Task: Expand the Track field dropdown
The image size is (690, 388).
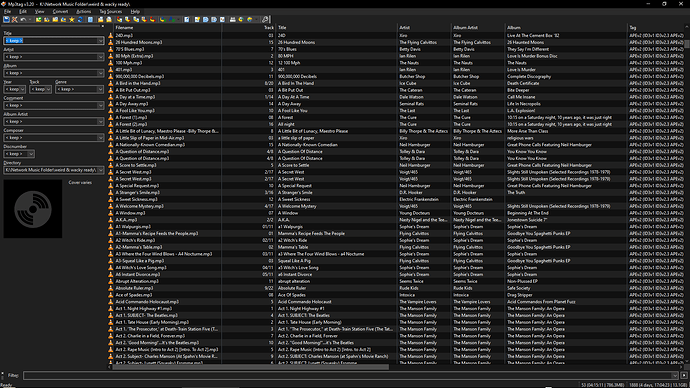Action: pos(48,89)
